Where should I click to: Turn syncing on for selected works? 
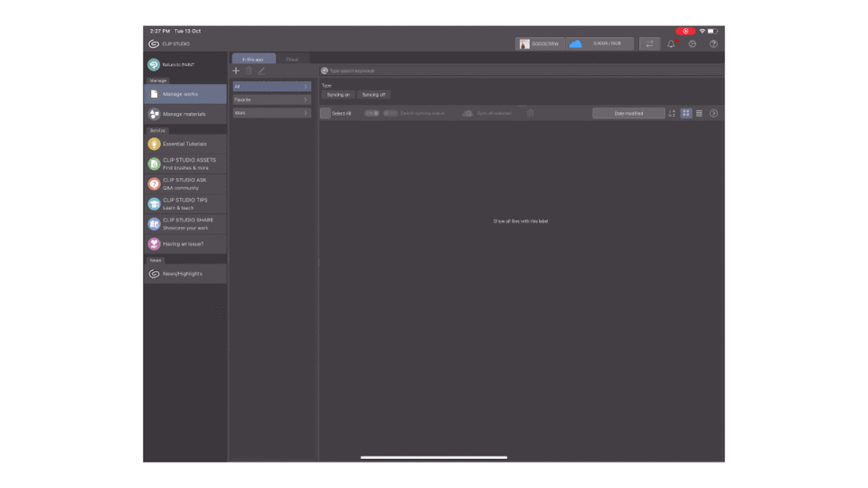372,114
